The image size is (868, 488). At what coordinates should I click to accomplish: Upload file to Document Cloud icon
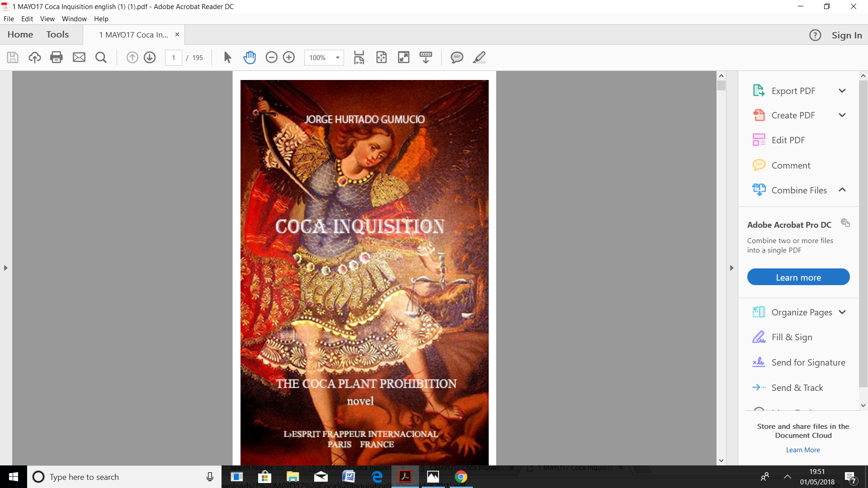[x=35, y=57]
